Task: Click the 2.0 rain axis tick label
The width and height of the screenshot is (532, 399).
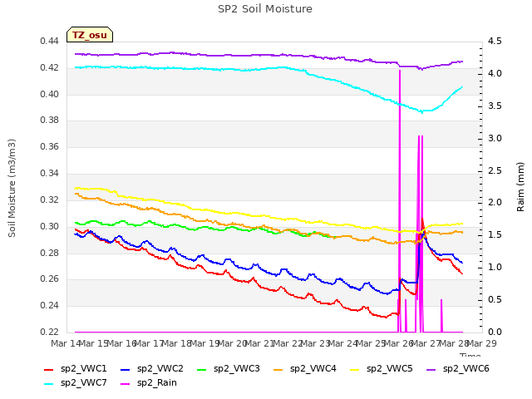Action: (x=495, y=203)
